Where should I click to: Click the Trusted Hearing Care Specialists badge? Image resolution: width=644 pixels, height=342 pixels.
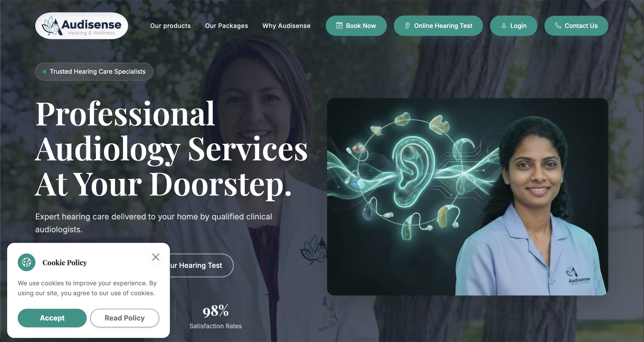94,71
